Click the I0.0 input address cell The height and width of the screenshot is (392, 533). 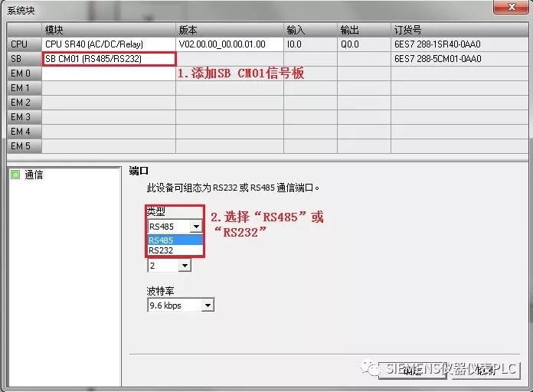pyautogui.click(x=310, y=44)
